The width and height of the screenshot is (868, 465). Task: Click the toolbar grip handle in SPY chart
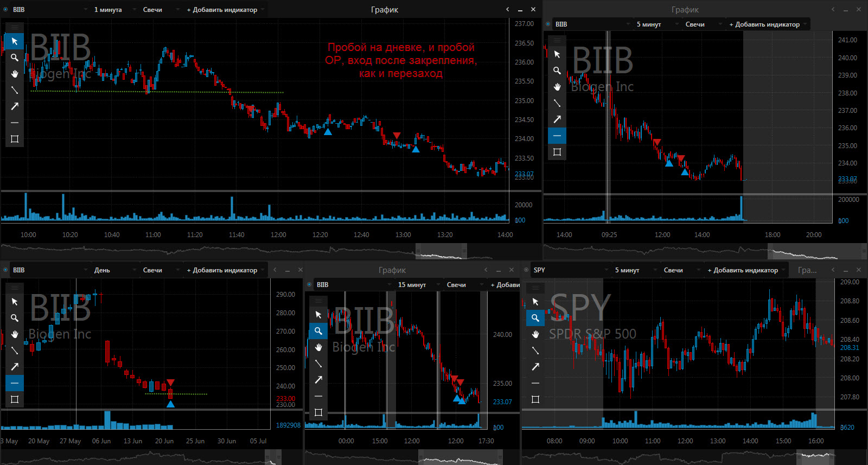[x=535, y=287]
